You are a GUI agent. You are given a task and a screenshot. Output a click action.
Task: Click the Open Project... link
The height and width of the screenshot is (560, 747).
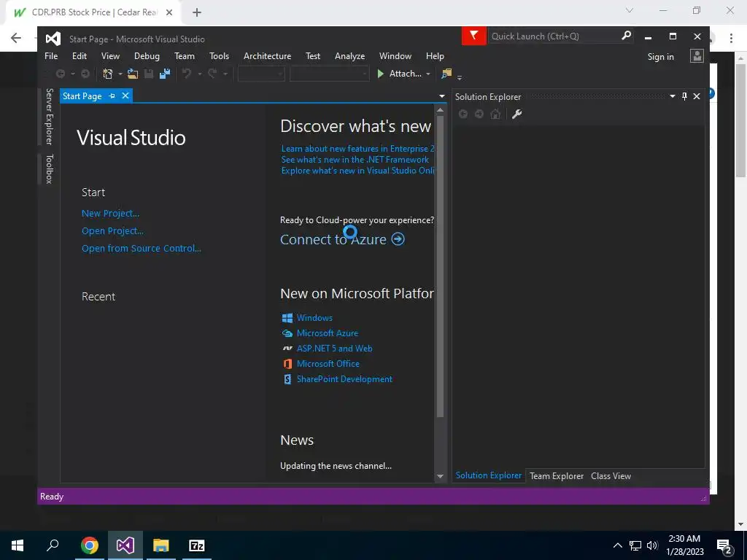coord(112,231)
